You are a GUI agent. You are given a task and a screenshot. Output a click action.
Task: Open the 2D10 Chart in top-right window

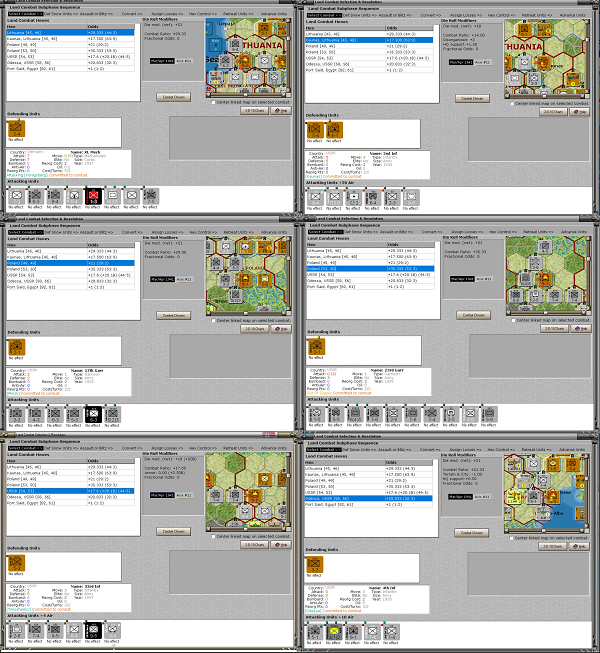point(553,111)
